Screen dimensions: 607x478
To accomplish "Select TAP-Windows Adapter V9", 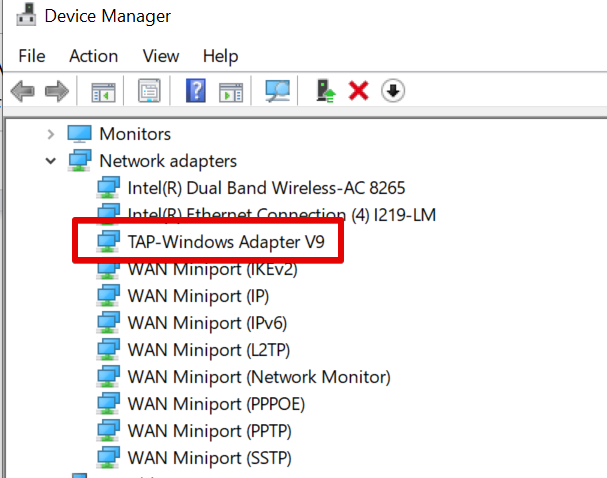I will 226,242.
